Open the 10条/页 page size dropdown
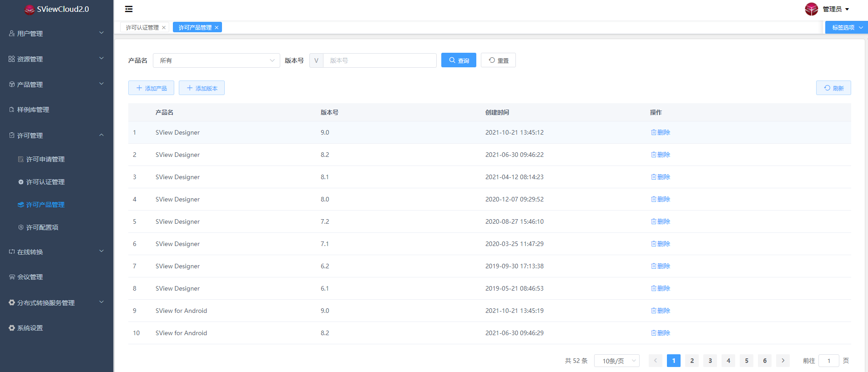Screen dimensions: 868x372 coord(617,361)
